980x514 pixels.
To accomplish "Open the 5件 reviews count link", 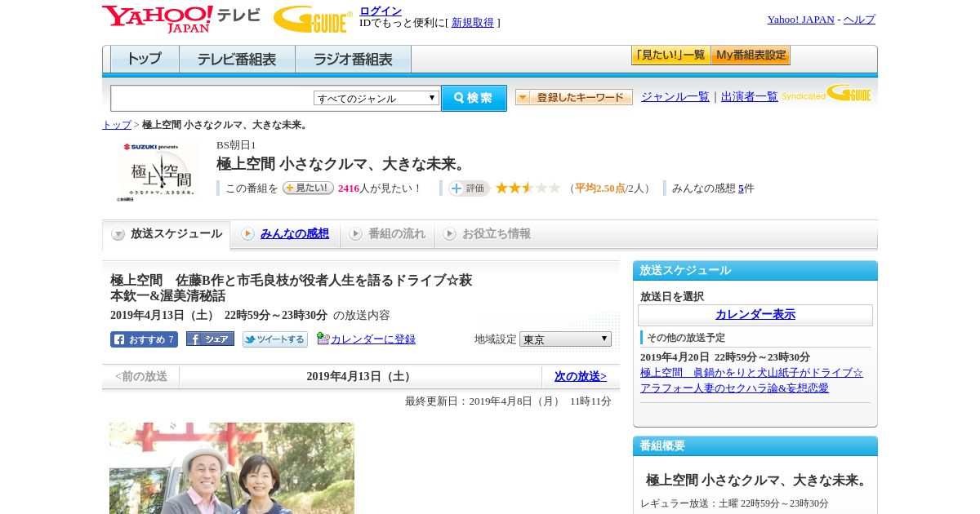I will (741, 188).
